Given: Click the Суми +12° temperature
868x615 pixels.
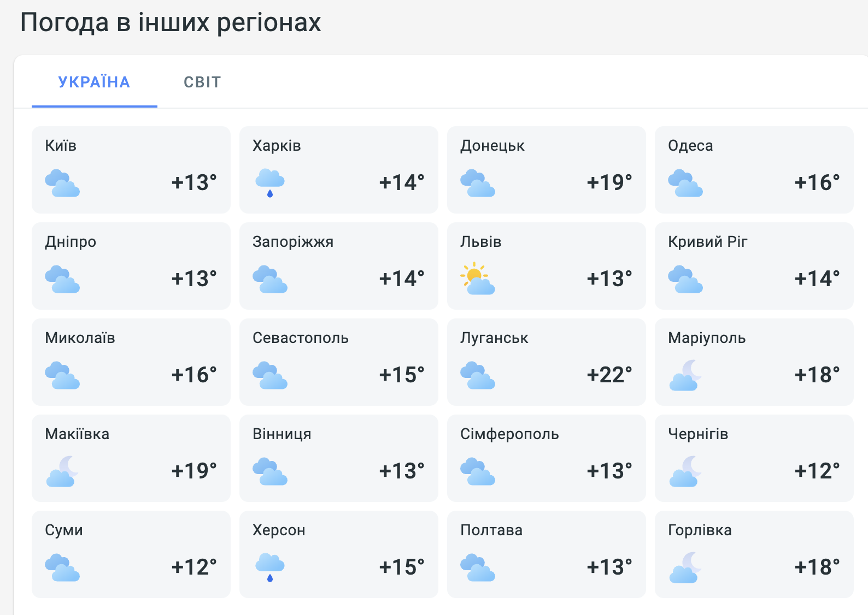Looking at the screenshot, I should click(194, 567).
